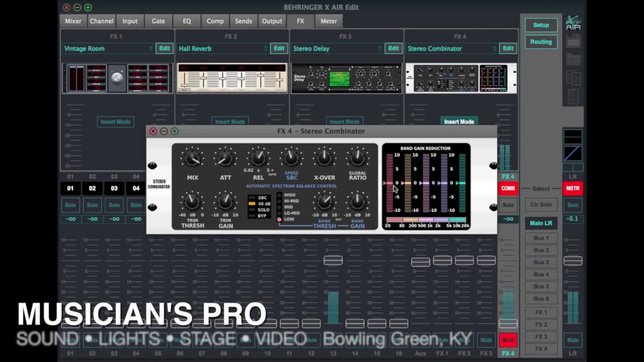Open the Vintage Room effect type dropdown
The height and width of the screenshot is (362, 644).
pos(108,49)
